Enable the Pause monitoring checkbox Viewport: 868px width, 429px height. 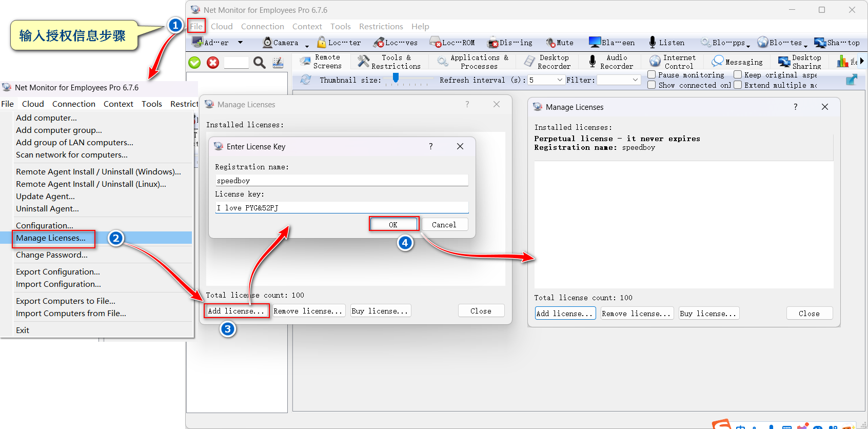coord(652,74)
